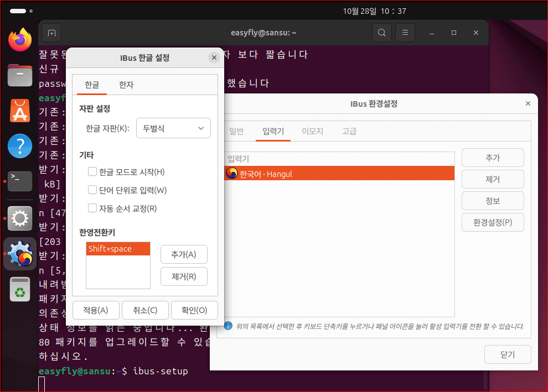Screen dimensions: 548x392
Task: Click the clock in top bar
Action: coord(374,11)
